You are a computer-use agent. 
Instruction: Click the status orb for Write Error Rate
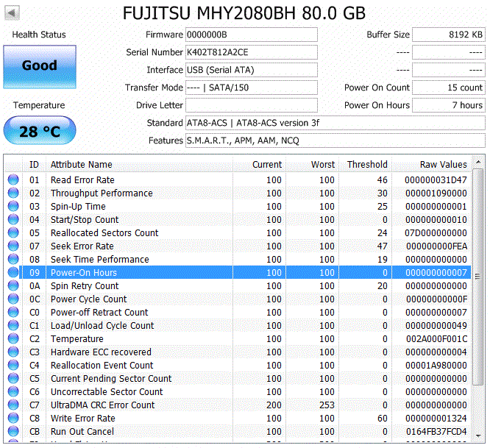click(x=13, y=418)
